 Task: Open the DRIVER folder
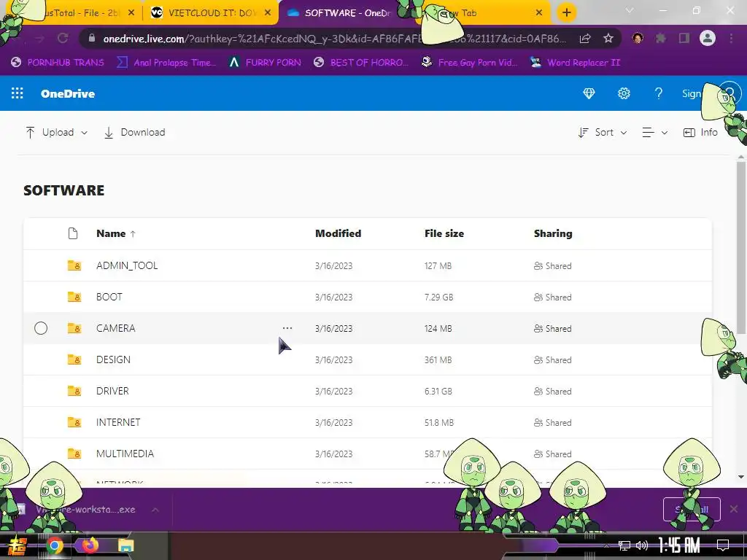pos(112,391)
